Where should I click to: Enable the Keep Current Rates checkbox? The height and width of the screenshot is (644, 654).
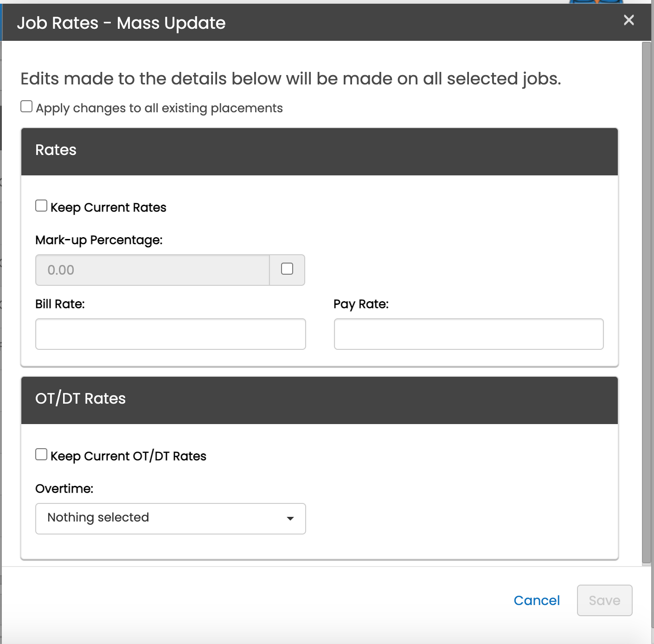41,206
